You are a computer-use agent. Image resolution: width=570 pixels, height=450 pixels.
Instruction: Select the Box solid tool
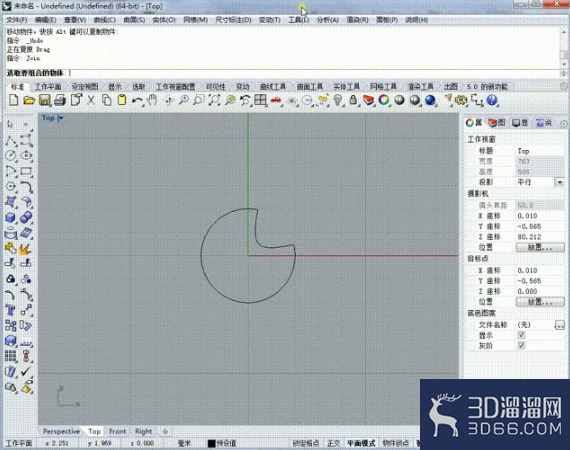pyautogui.click(x=11, y=217)
